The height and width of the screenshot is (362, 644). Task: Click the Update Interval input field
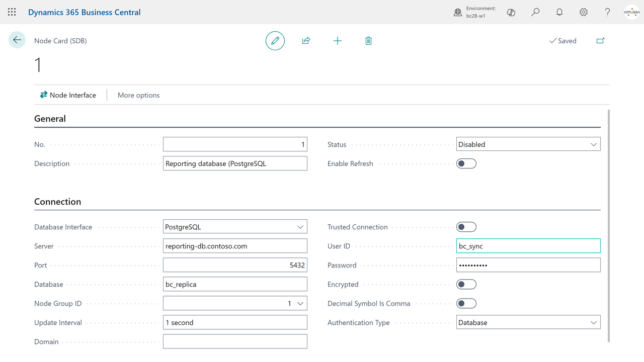click(235, 322)
